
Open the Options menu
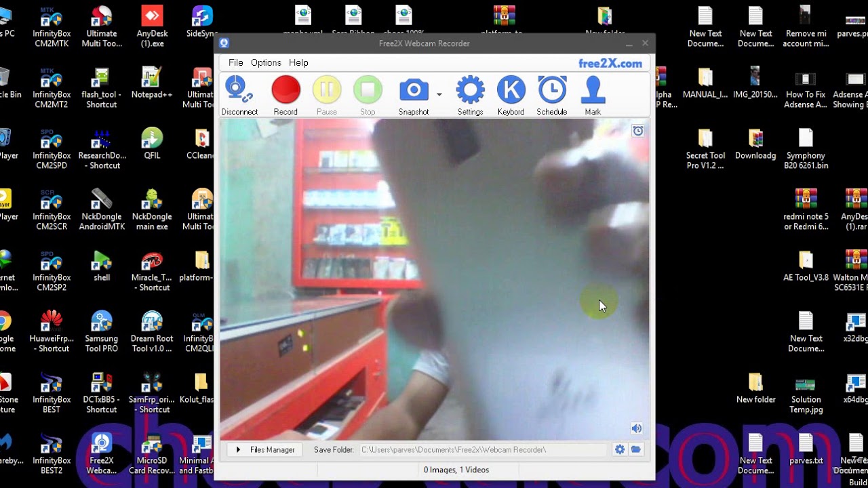[x=266, y=62]
